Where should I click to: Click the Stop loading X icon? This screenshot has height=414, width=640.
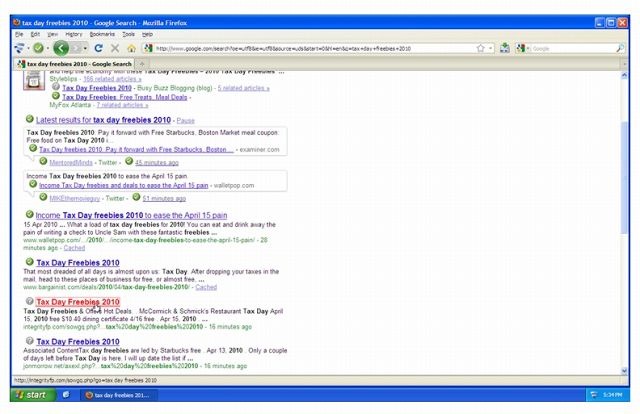(x=115, y=48)
